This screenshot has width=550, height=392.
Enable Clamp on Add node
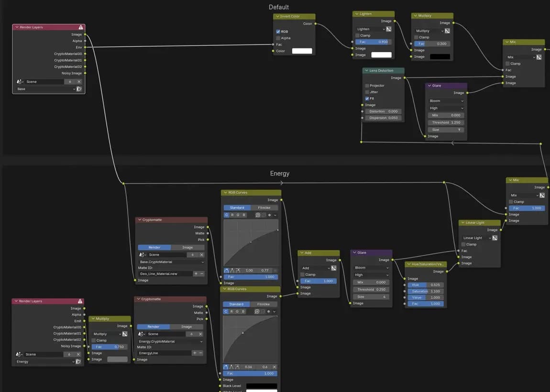click(x=302, y=274)
